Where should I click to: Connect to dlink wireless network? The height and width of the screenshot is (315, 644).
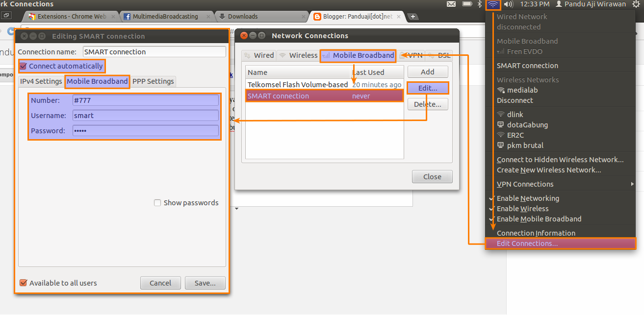pos(560,115)
